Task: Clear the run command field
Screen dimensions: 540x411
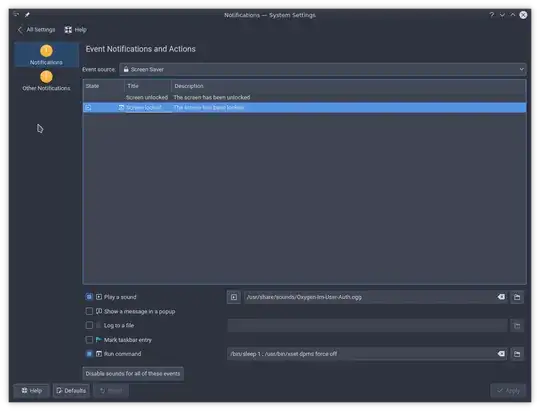Action: tap(501, 353)
